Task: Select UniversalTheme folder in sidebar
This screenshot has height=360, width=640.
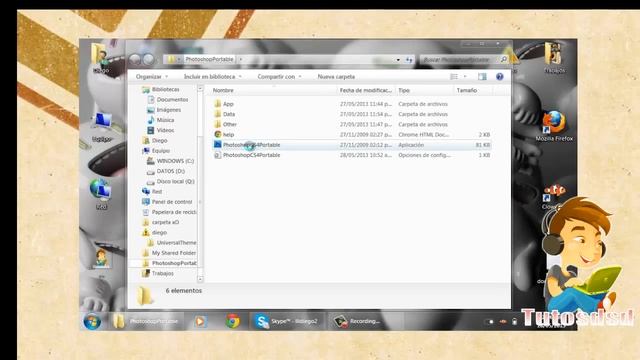Action: (172, 243)
